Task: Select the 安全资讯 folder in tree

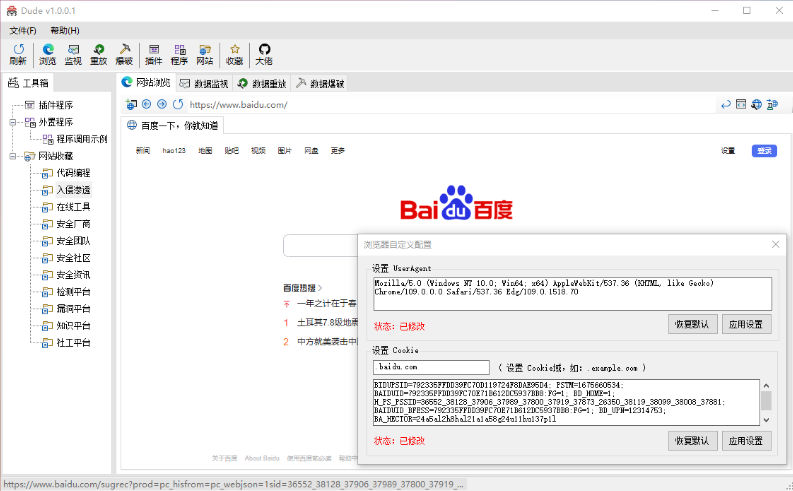Action: tap(73, 275)
